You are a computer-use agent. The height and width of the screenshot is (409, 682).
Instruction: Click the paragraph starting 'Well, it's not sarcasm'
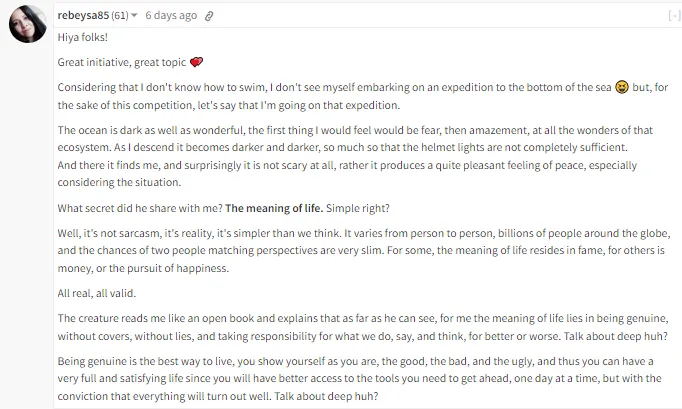coord(364,251)
